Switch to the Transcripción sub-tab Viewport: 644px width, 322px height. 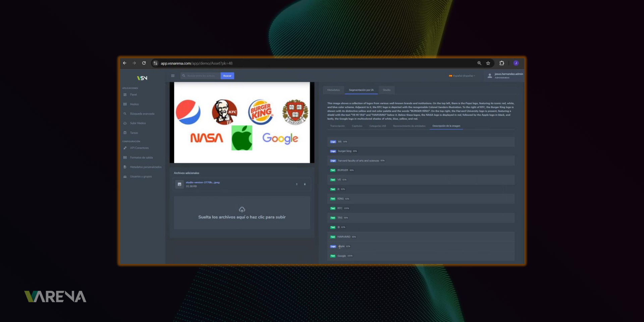[337, 126]
